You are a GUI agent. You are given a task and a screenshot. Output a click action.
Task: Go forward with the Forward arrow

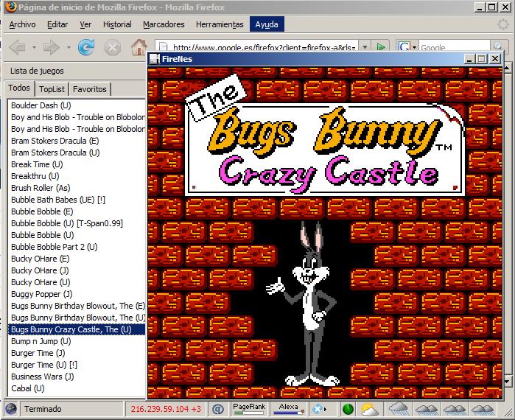coord(52,48)
